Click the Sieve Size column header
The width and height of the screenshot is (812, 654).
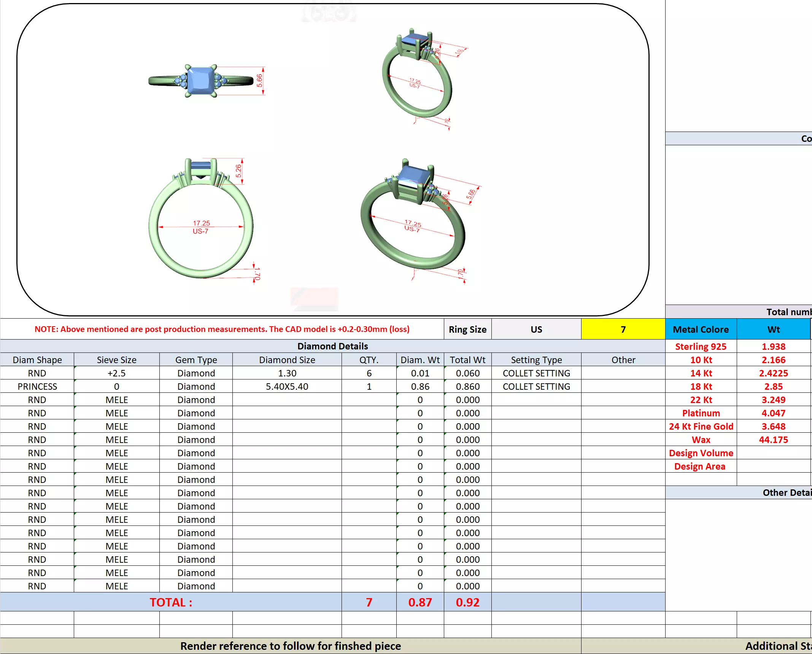coord(116,360)
